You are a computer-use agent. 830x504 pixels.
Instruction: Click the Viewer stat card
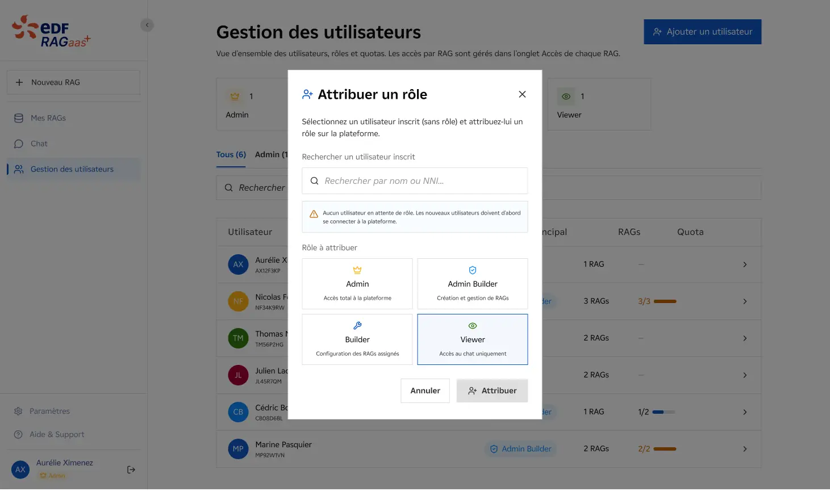(599, 104)
